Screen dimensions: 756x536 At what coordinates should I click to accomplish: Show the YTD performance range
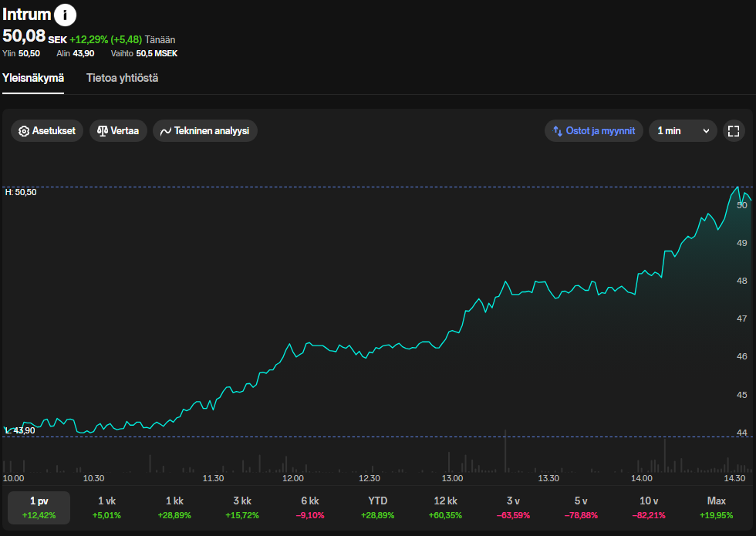coord(377,507)
